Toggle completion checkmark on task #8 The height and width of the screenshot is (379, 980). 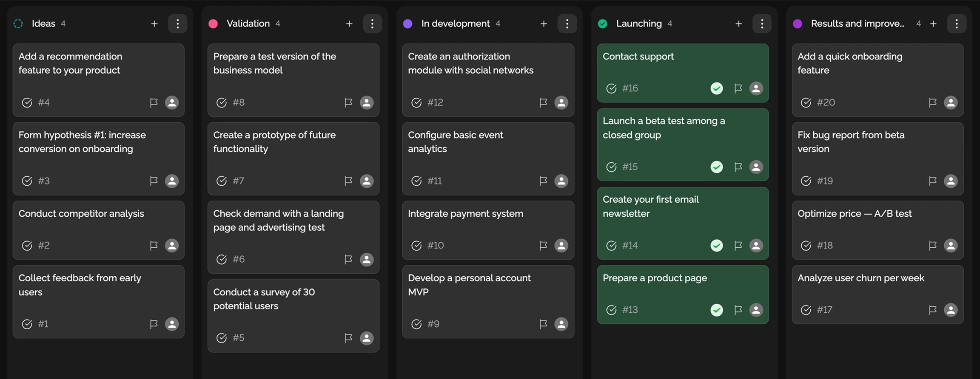coord(222,102)
